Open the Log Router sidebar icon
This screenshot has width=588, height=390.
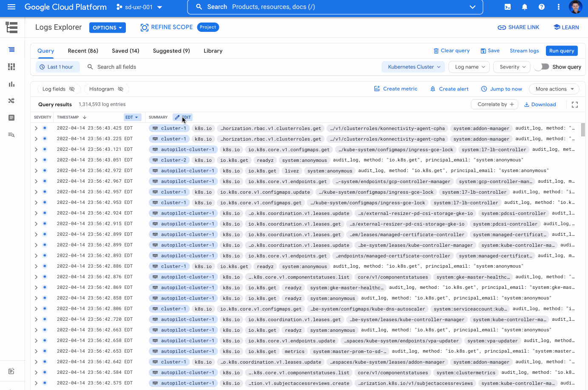coord(11,101)
